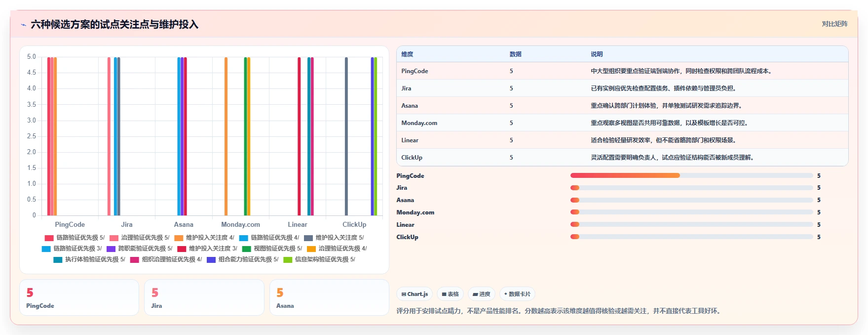Screen dimensions: 868x335
Task: Click the PingCode description about 端到端协作
Action: 681,71
